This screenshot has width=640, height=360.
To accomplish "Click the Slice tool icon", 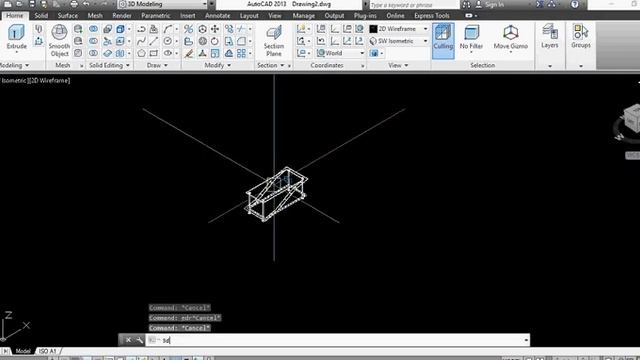I will click(x=107, y=41).
